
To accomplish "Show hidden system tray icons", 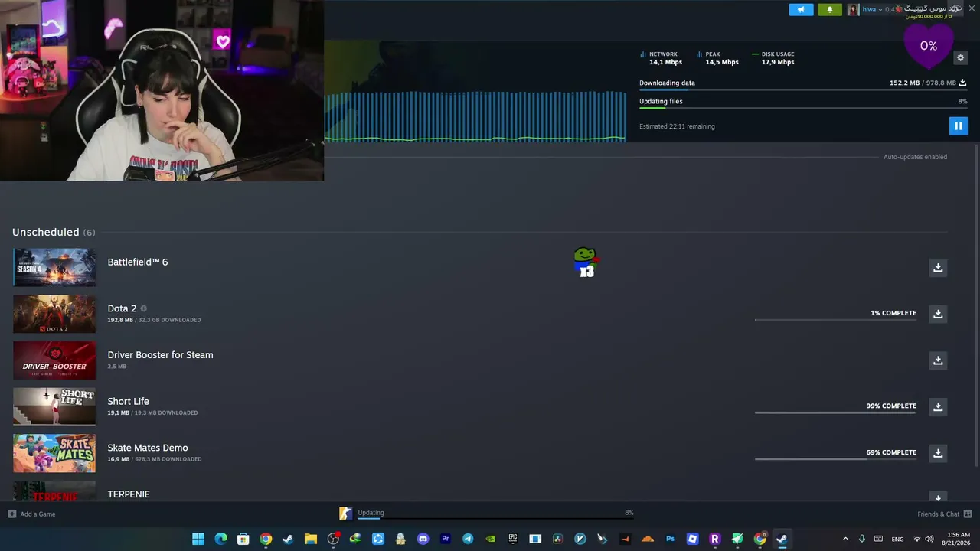I will pos(845,539).
